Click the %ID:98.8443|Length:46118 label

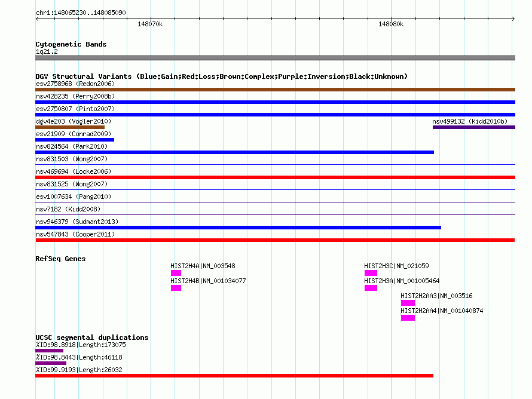79,357
